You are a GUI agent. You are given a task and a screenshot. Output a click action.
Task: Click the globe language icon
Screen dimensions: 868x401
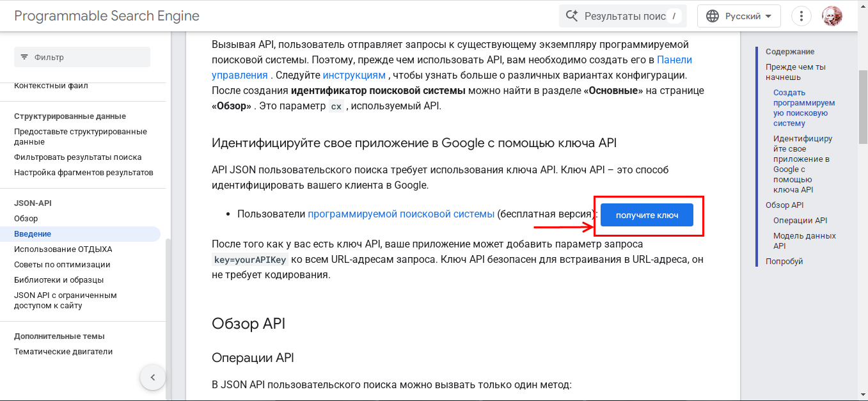713,16
